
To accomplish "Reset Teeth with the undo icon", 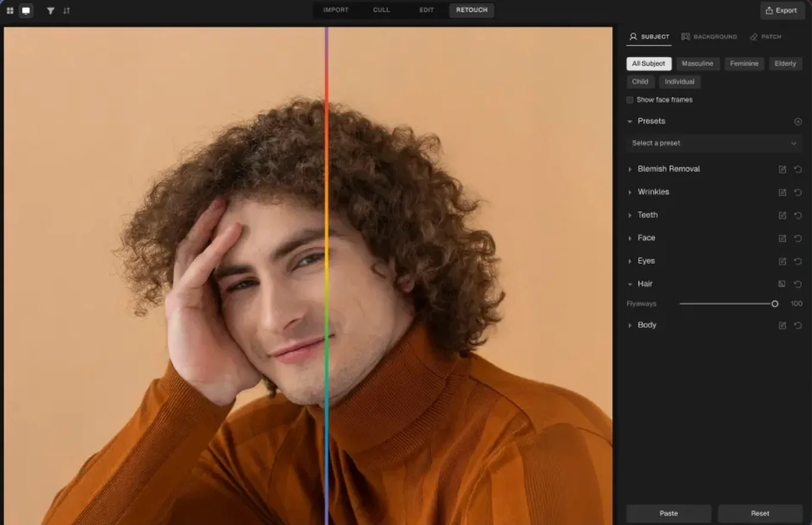I will point(798,216).
